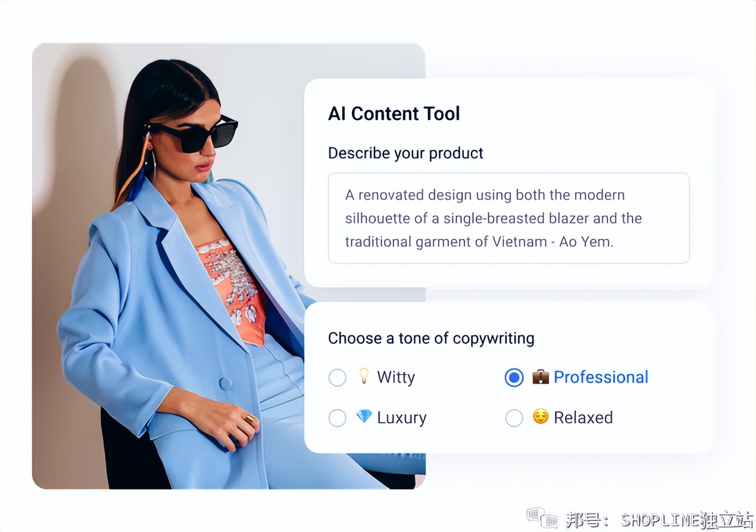Image resolution: width=756 pixels, height=532 pixels.
Task: Select the Luxury tone radio button
Action: click(x=337, y=418)
